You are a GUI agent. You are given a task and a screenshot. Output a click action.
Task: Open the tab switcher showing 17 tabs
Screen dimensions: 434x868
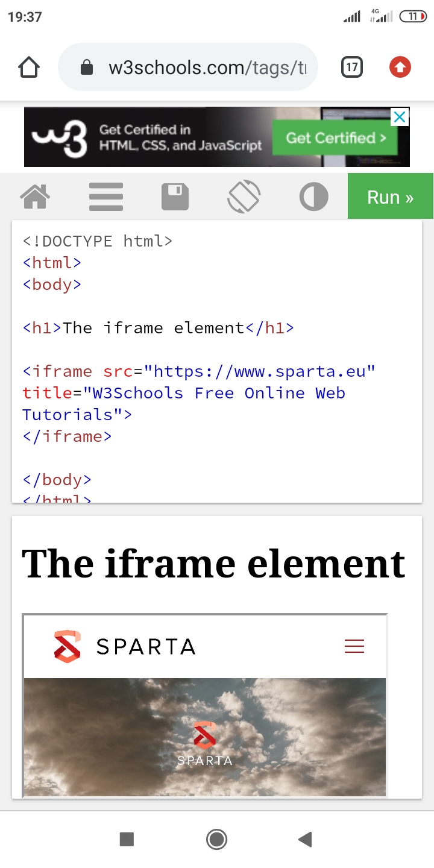(x=352, y=67)
